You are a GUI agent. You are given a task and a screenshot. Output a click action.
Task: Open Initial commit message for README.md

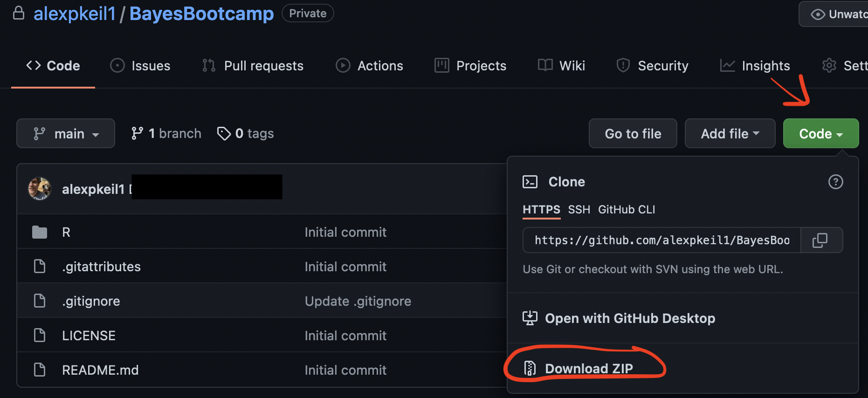point(345,370)
